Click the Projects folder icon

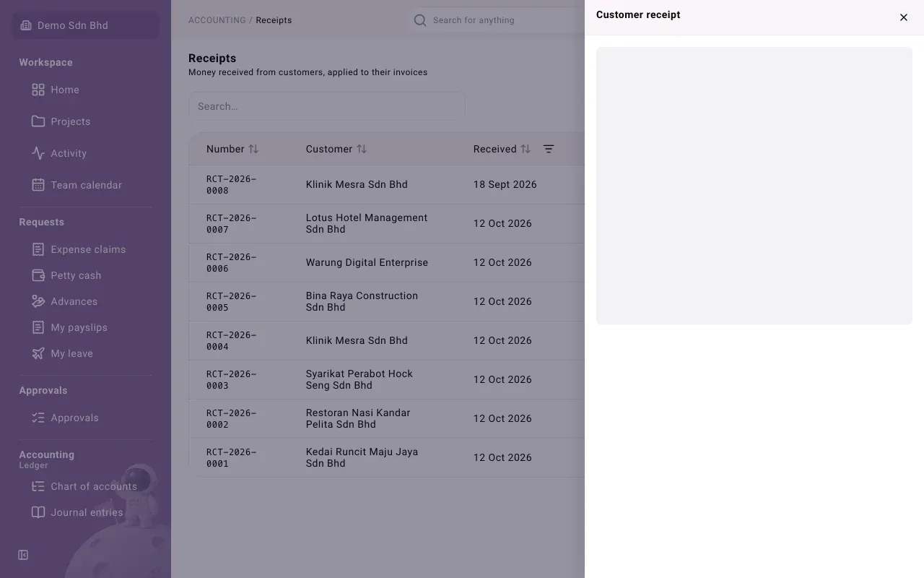(x=38, y=121)
